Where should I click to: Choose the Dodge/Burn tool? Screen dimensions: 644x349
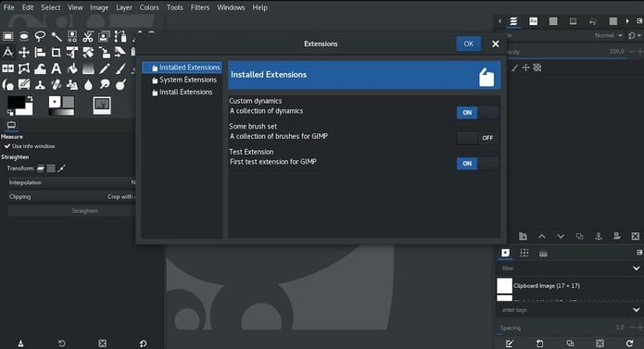(x=120, y=85)
